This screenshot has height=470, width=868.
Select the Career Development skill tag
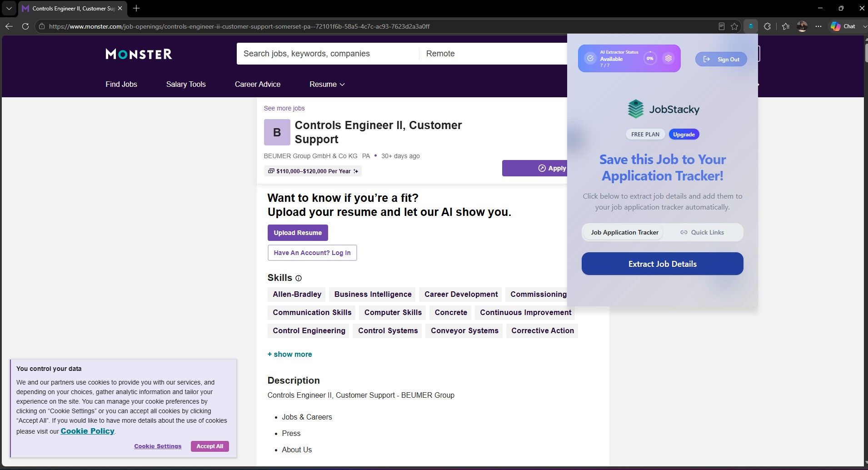461,294
